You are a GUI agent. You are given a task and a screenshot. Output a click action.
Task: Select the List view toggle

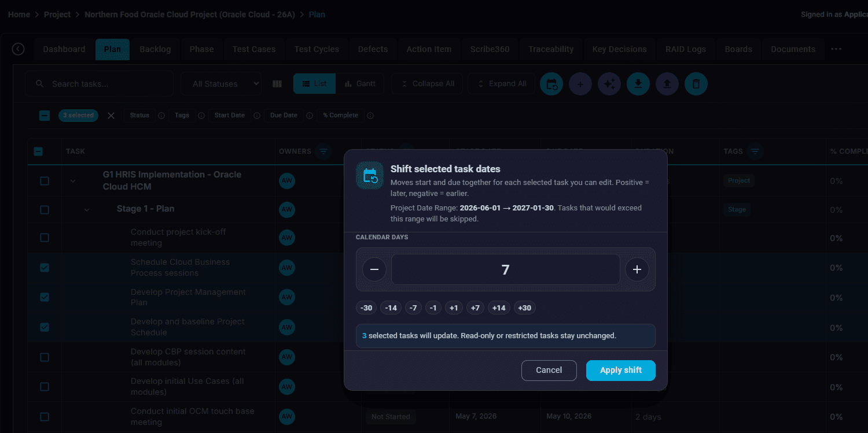click(x=314, y=84)
